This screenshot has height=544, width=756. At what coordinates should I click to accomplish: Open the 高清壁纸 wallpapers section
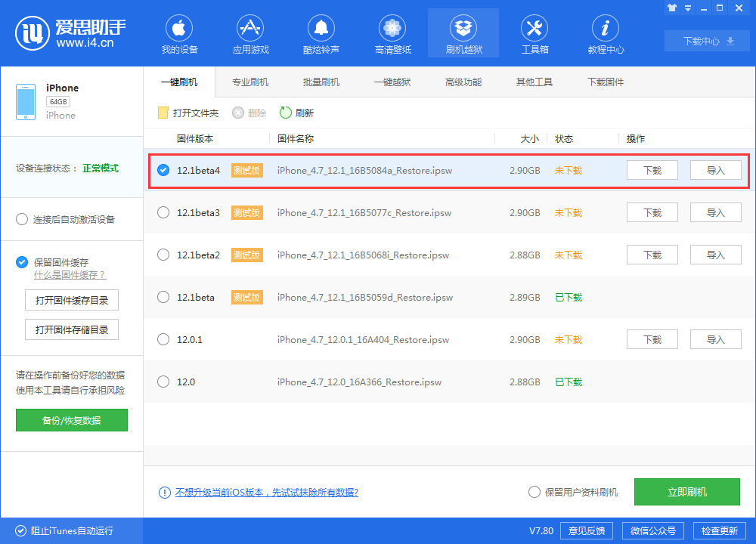coord(392,33)
